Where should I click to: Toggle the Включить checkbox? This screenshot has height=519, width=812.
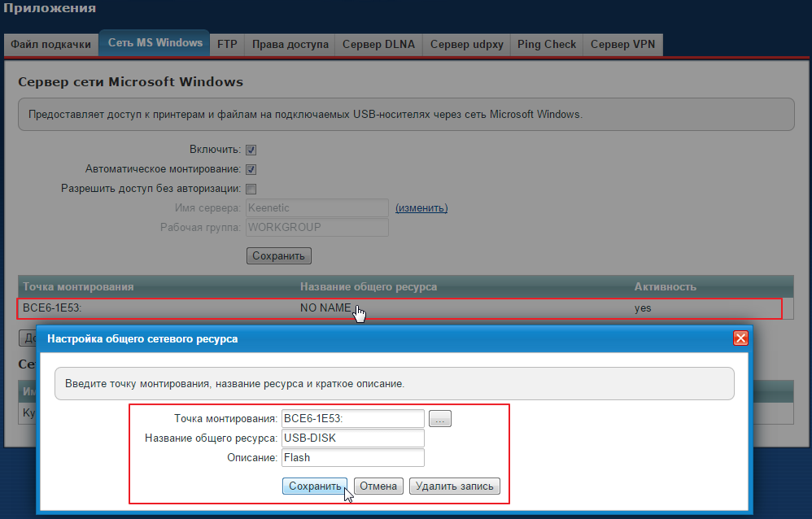[251, 150]
